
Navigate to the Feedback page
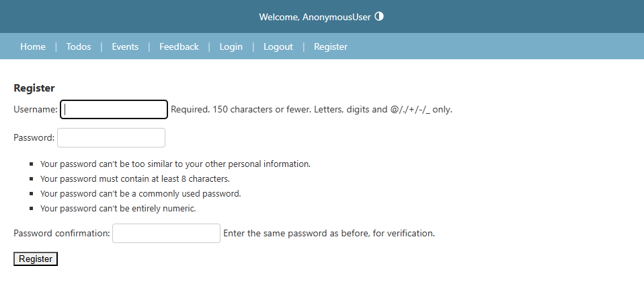click(x=179, y=47)
